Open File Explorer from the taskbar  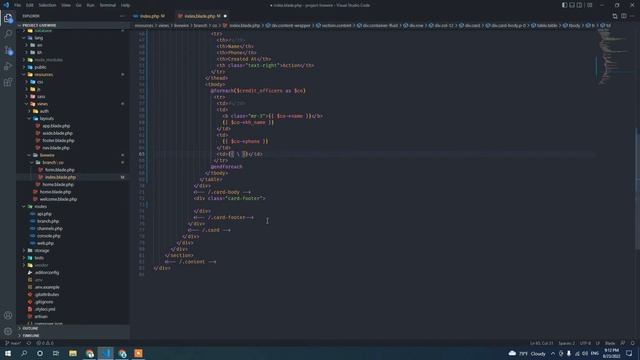(73, 353)
